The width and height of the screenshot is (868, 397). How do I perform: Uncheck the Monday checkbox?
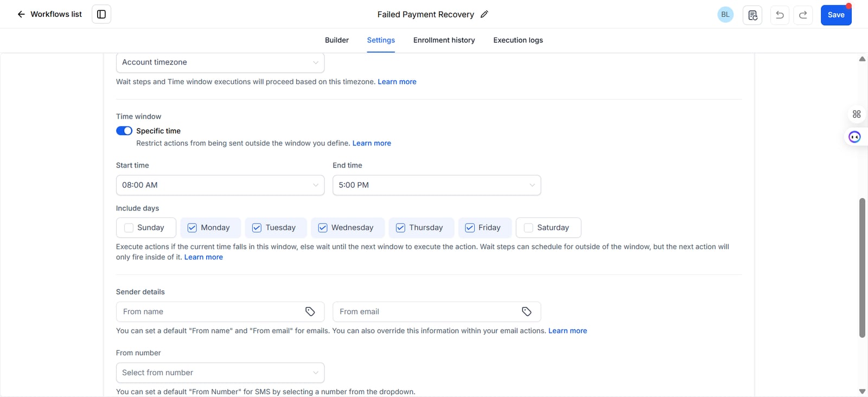192,228
